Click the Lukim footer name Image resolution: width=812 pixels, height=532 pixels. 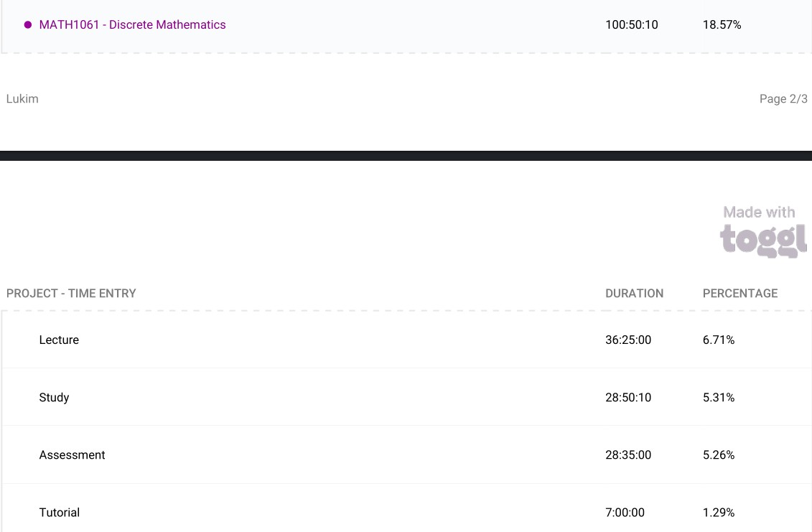point(22,99)
